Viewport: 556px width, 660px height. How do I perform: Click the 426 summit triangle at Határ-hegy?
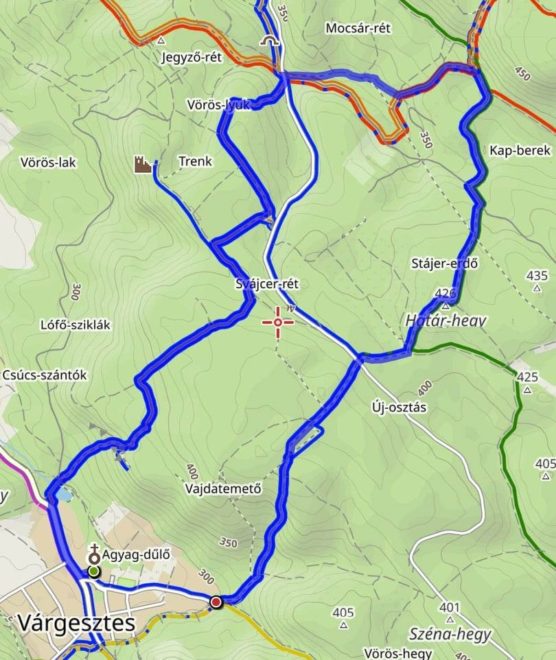[x=446, y=304]
